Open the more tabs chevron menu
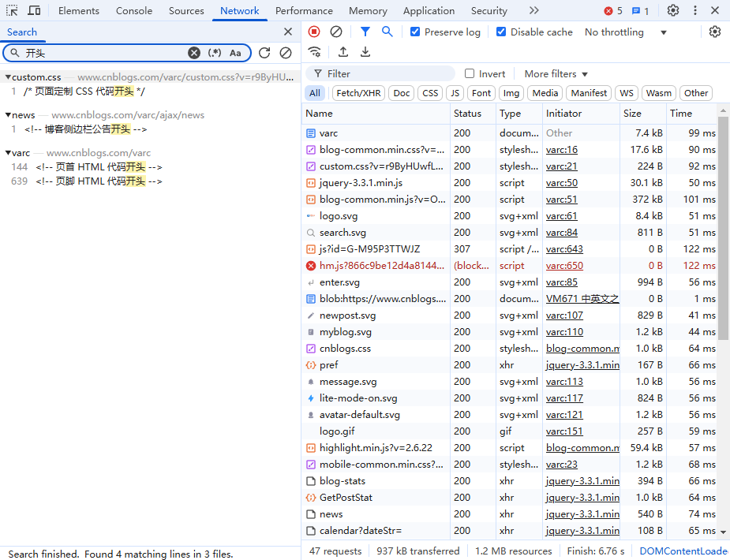This screenshot has width=730, height=560. 533,10
